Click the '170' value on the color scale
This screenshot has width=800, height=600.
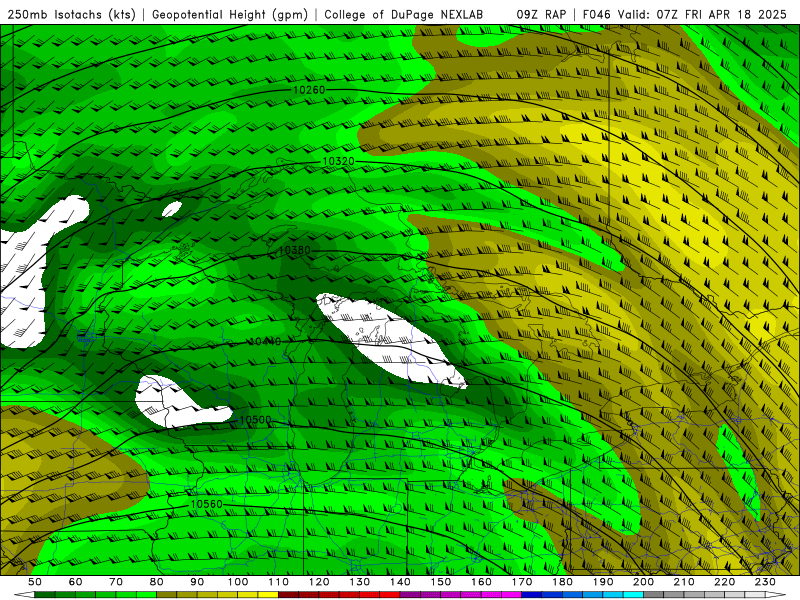(x=522, y=582)
